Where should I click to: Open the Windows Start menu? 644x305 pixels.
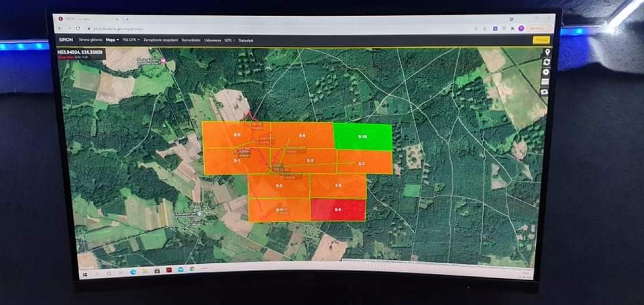(86, 272)
